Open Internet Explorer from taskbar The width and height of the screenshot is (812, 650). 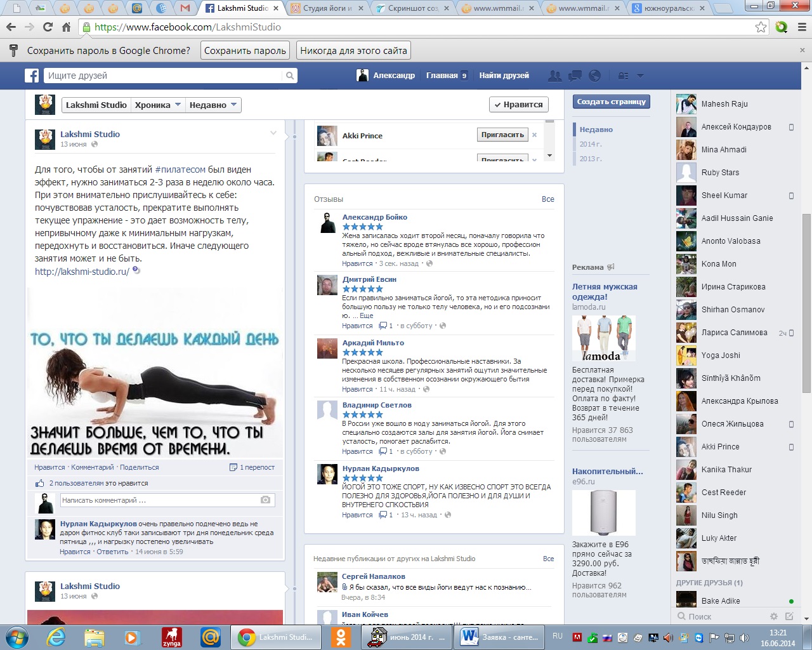click(x=56, y=637)
